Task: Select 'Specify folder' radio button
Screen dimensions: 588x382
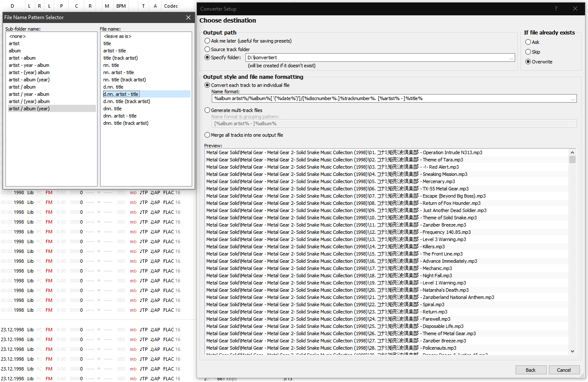Action: (207, 57)
